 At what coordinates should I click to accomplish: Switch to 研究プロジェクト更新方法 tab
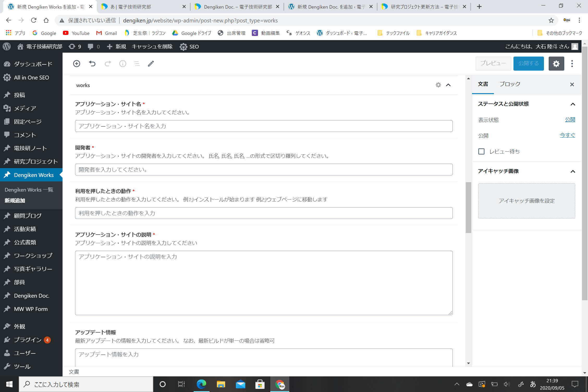[x=424, y=7]
